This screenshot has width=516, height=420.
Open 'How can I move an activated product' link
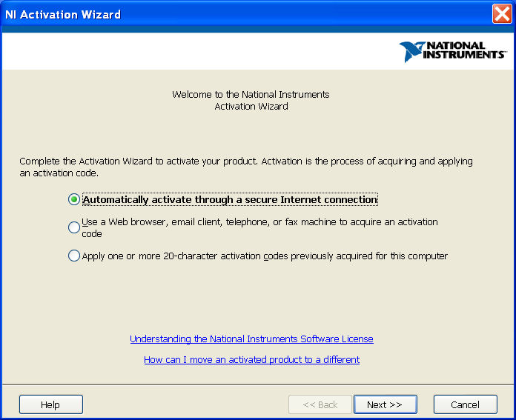pos(251,359)
